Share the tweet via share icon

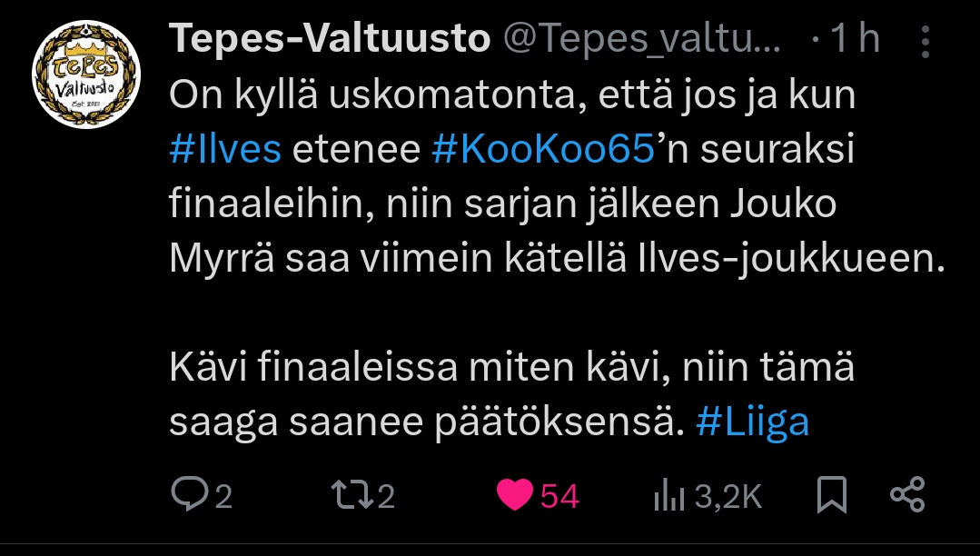(x=906, y=495)
